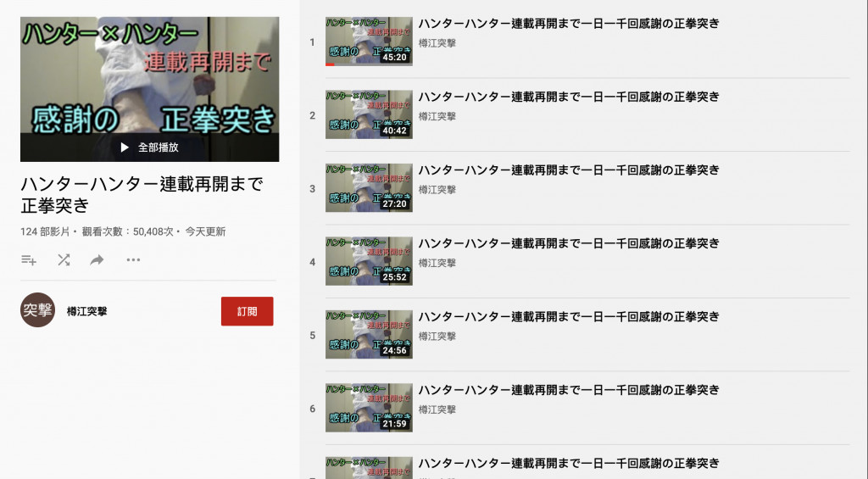The image size is (868, 479).
Task: Click the 樽江突撃 channel avatar
Action: coord(37,310)
